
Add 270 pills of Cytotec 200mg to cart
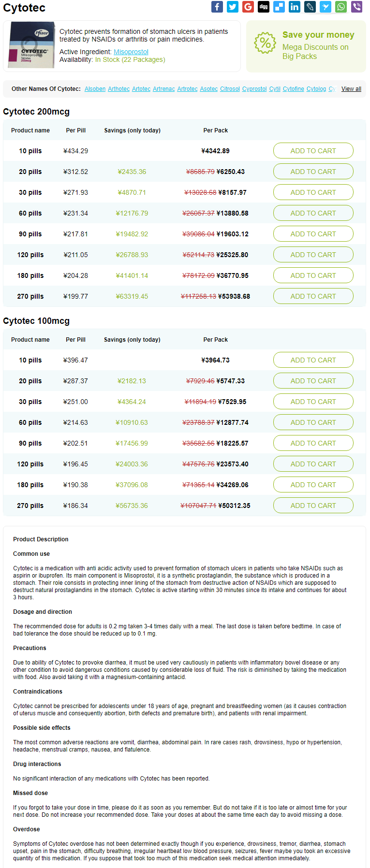tap(313, 296)
